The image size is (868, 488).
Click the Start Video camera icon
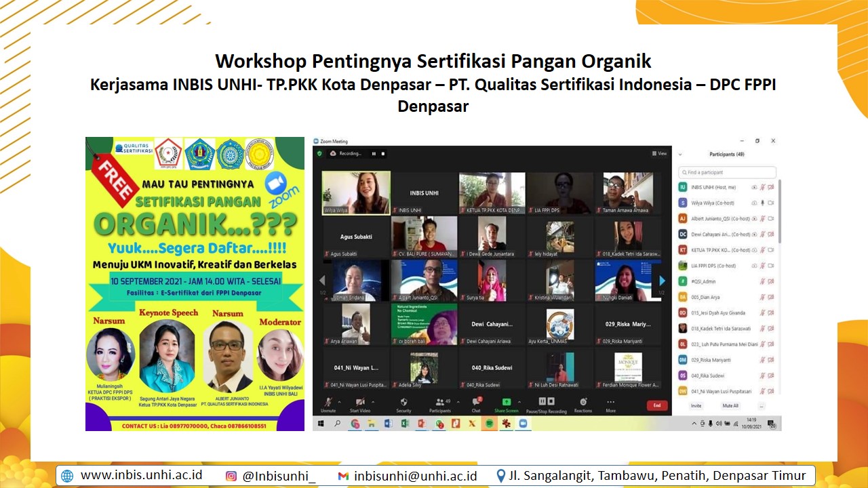[360, 402]
